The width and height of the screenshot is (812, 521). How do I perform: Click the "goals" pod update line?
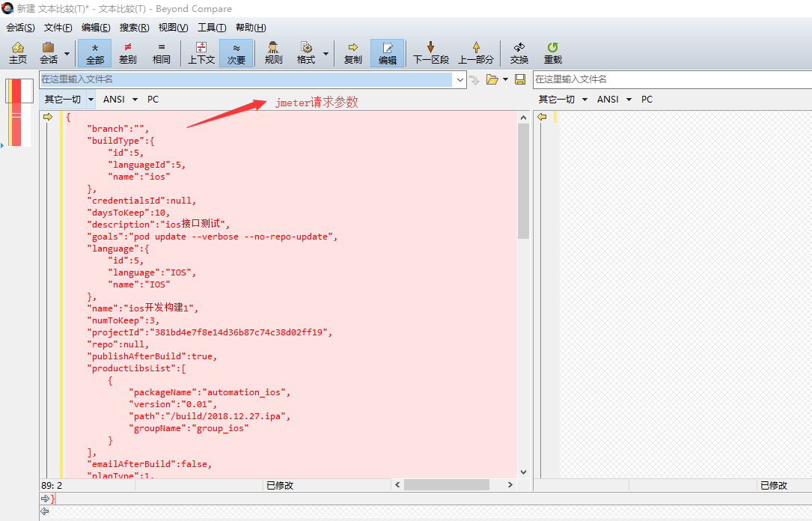[x=213, y=237]
